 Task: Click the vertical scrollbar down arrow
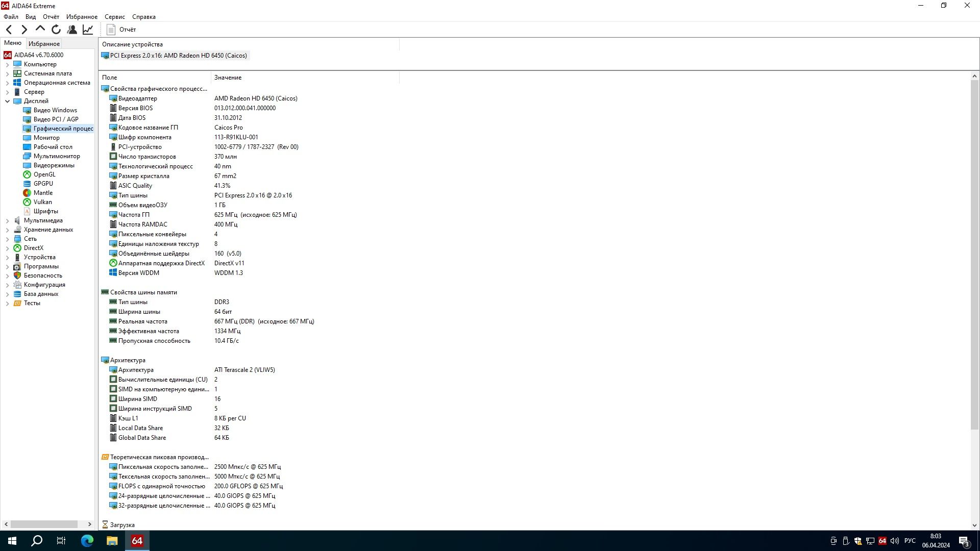[x=974, y=525]
